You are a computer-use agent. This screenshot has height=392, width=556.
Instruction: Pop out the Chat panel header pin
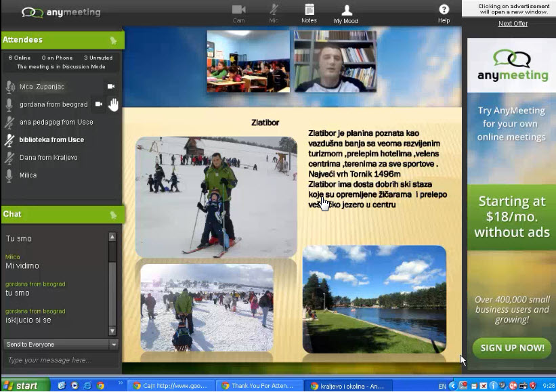113,215
